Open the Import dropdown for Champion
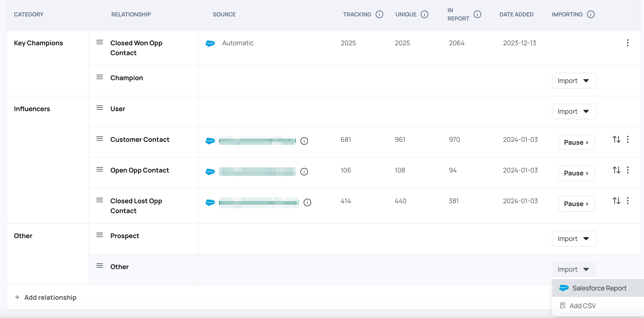 click(574, 81)
